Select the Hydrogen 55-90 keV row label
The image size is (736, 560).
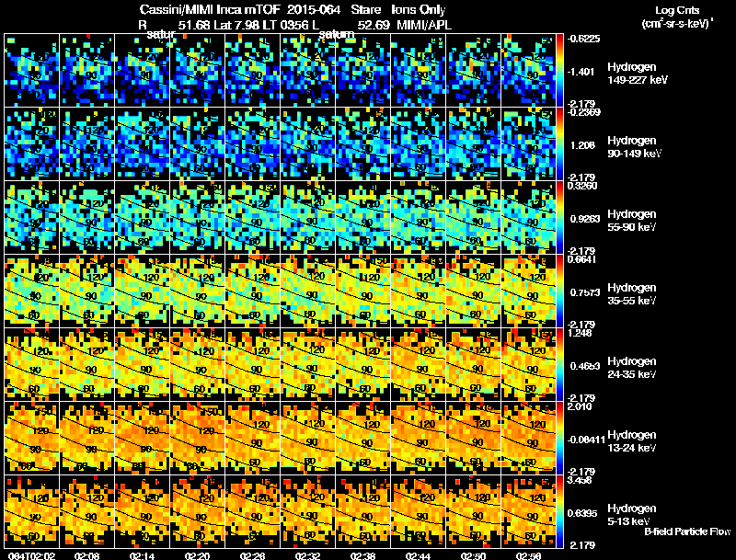[x=632, y=221]
